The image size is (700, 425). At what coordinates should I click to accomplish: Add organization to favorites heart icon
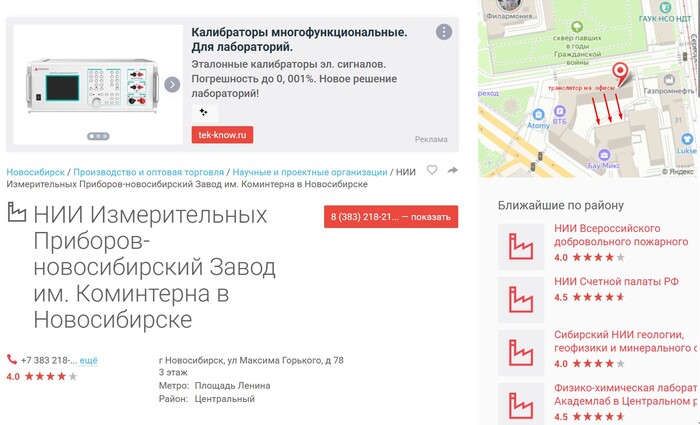[432, 170]
